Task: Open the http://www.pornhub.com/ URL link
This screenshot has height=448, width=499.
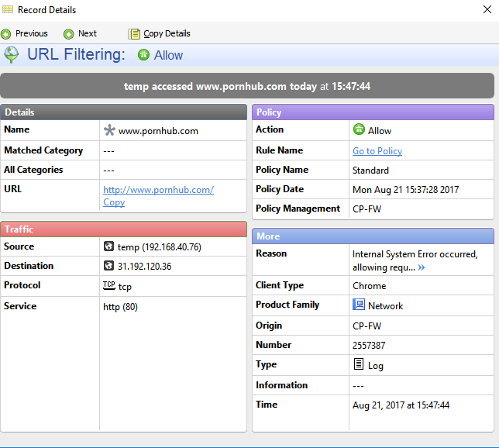Action: (x=159, y=190)
